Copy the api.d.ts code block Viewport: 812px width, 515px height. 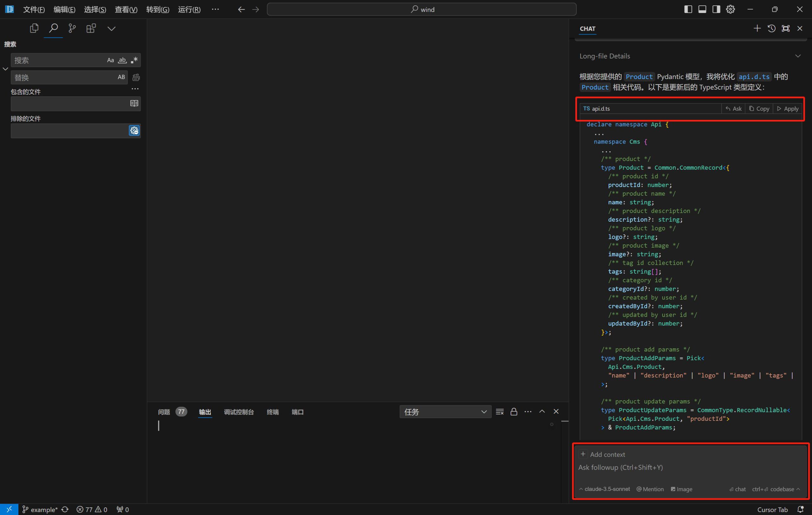[759, 108]
